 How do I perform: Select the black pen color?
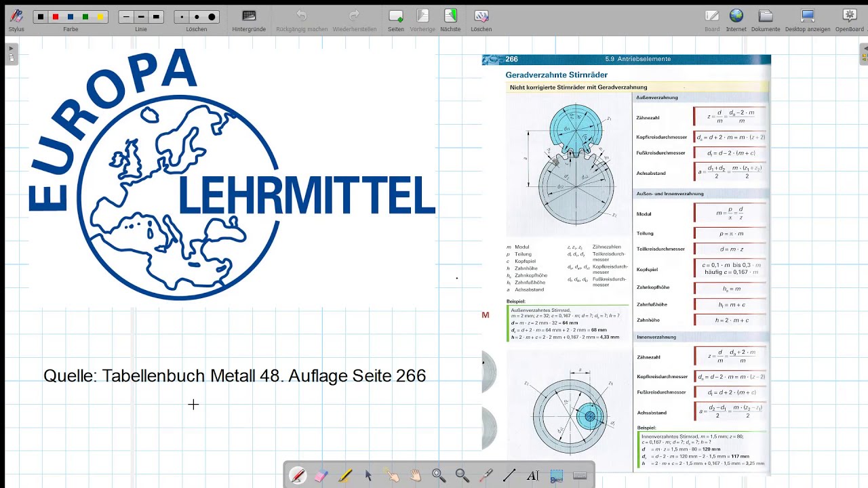tap(41, 17)
